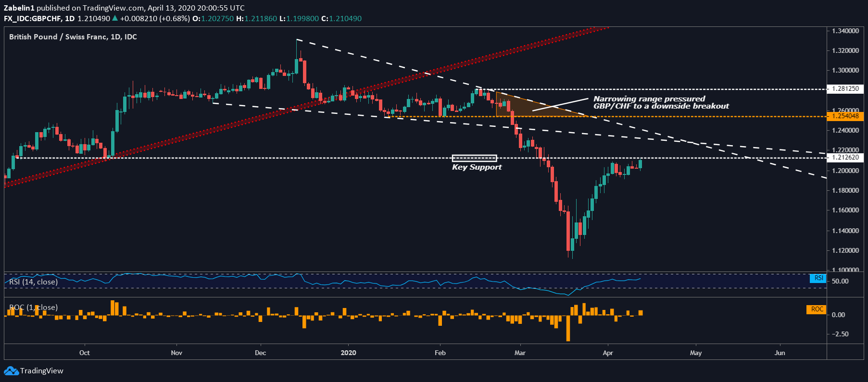Click the white 1.281250 price label

[845, 89]
